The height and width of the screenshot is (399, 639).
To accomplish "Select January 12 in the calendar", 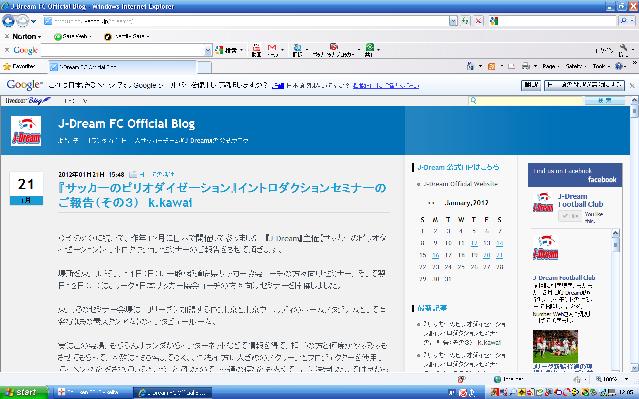I will pyautogui.click(x=474, y=243).
